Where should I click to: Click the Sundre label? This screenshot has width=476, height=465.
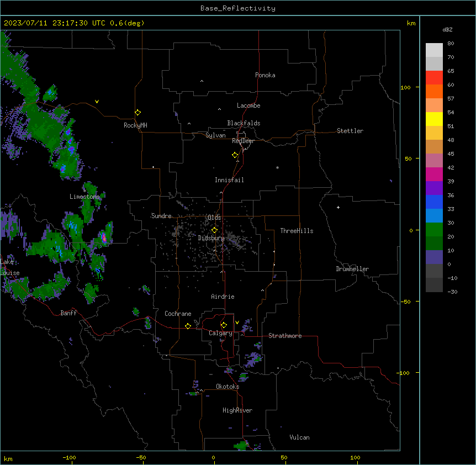161,216
